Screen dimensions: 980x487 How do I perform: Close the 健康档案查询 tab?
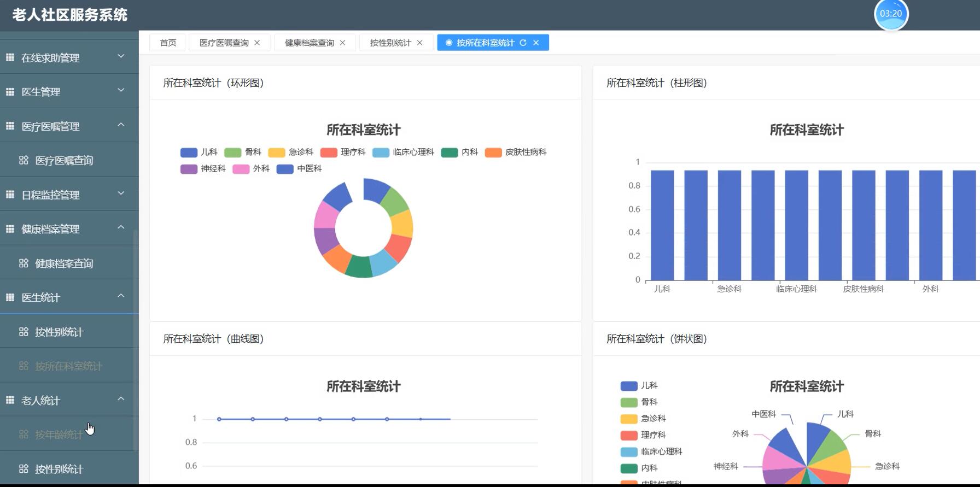coord(342,43)
